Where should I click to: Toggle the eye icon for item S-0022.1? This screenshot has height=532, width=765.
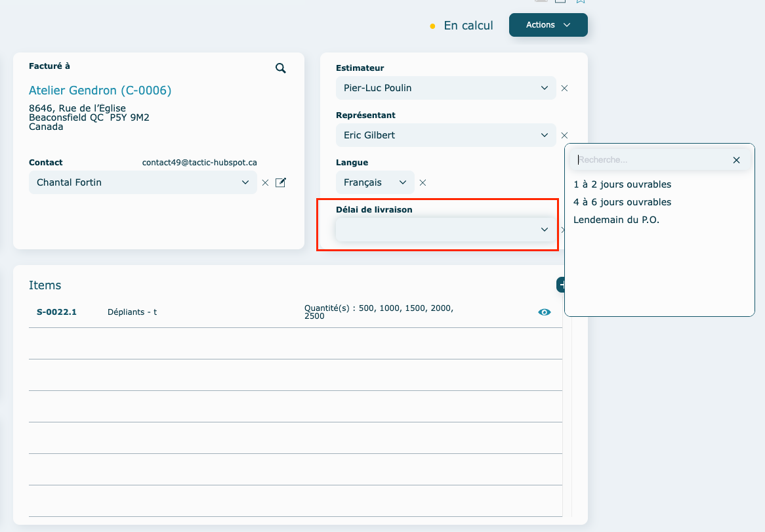(x=544, y=312)
